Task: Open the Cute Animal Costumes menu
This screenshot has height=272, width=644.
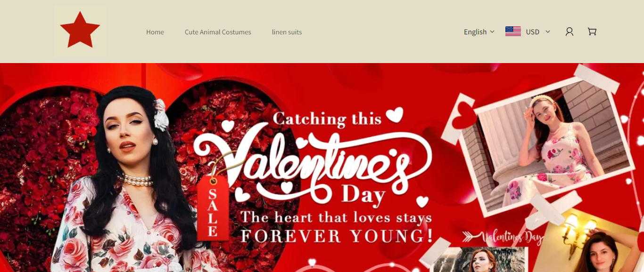Action: 218,32
